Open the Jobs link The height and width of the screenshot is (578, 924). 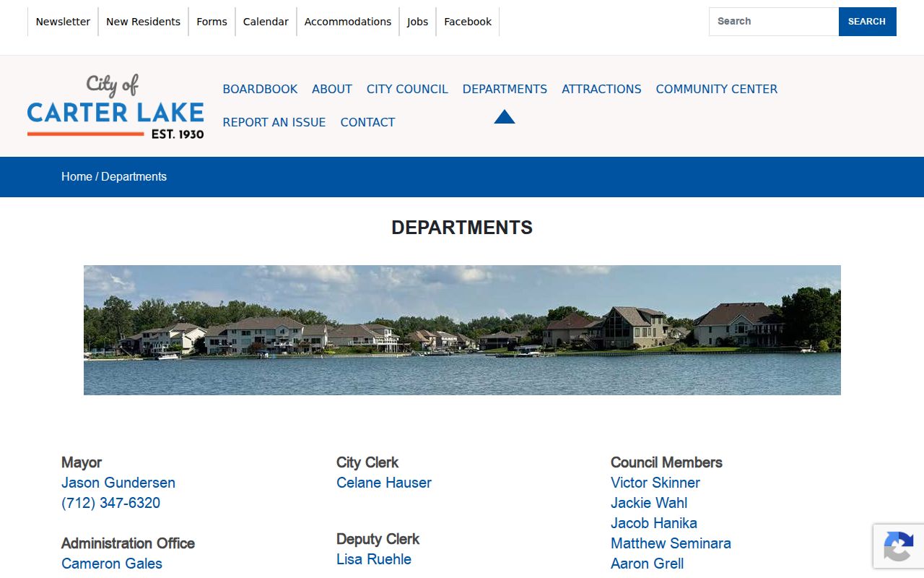click(x=417, y=22)
